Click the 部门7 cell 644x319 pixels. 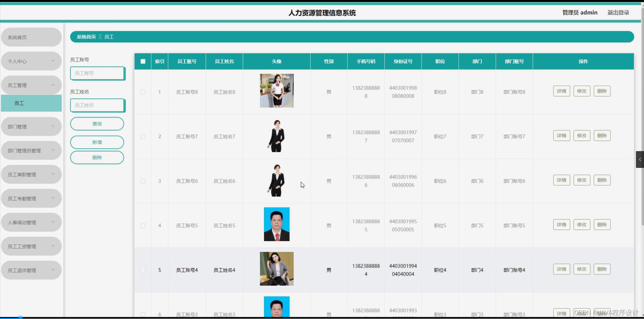(477, 137)
